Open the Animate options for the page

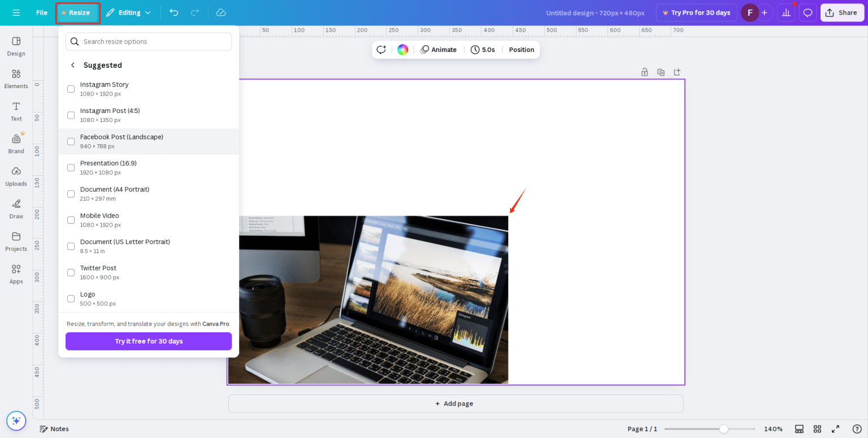(x=439, y=50)
